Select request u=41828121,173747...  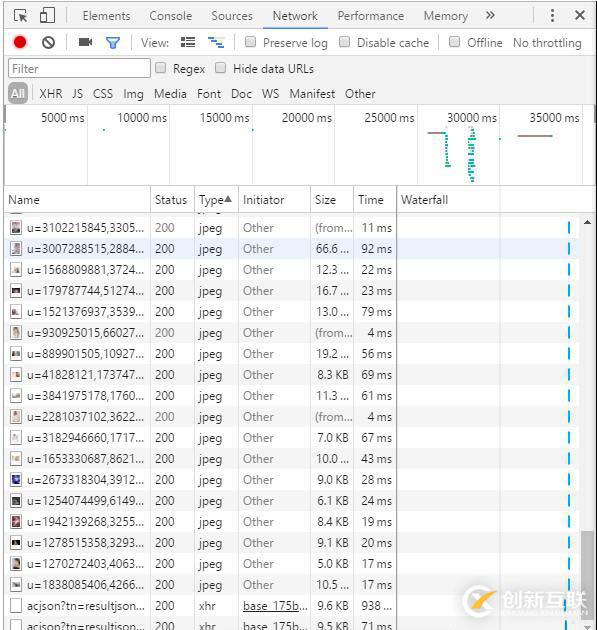tap(292, 375)
